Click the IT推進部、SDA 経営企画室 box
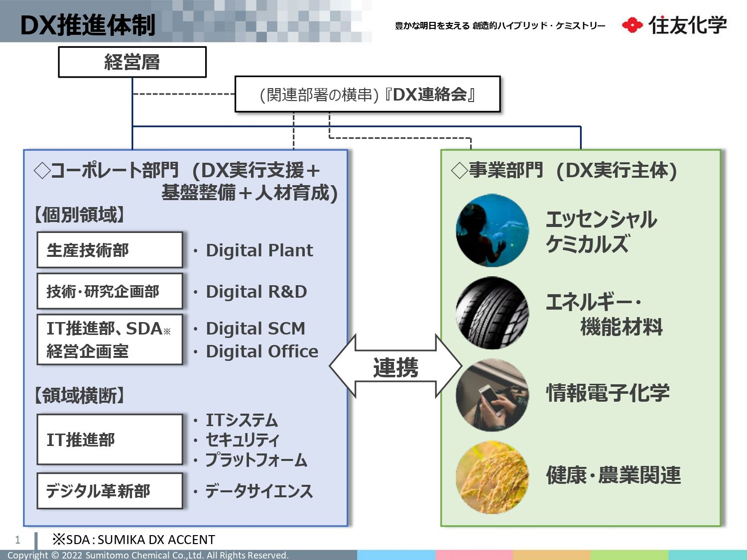The width and height of the screenshot is (747, 560). [x=110, y=339]
